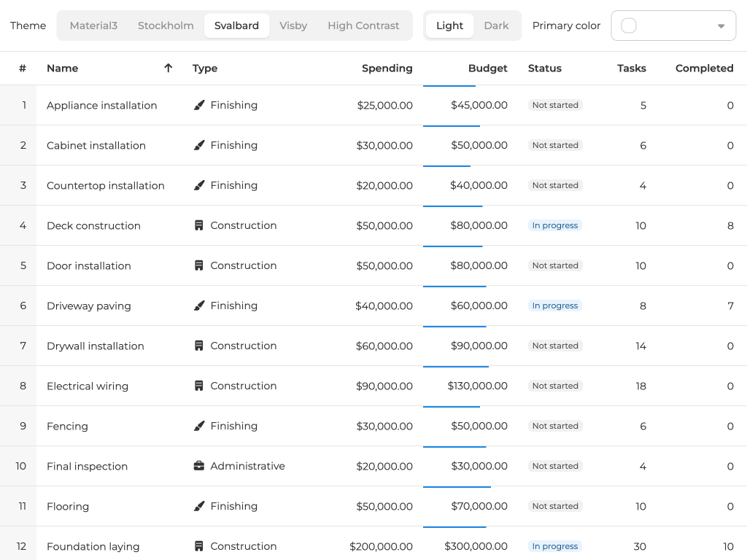Click the paintbrush icon in Driveway paving row
747x560 pixels.
(199, 306)
